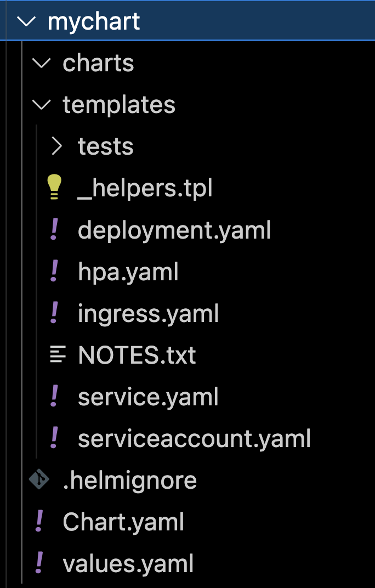The image size is (375, 588).
Task: Click the YAML icon beside values.yaml
Action: click(39, 563)
